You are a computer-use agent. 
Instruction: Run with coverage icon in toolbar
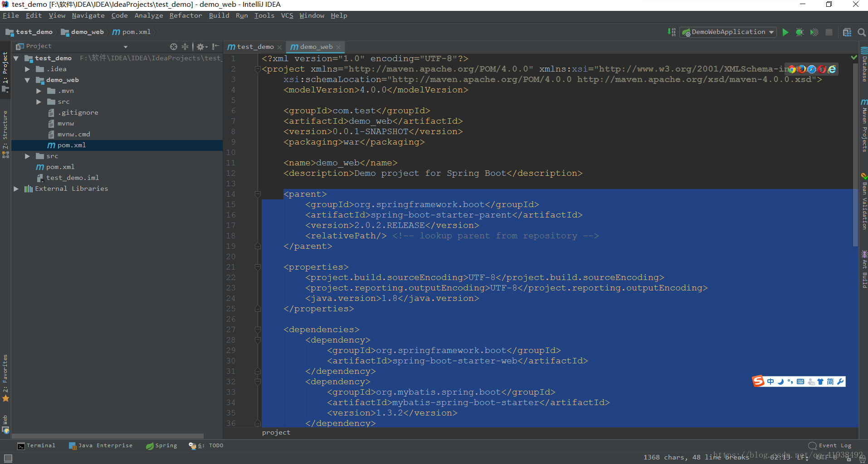tap(814, 32)
